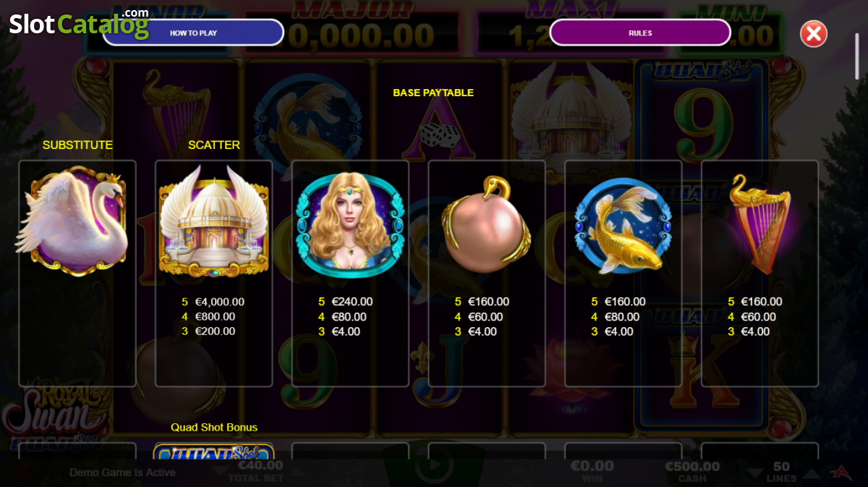The height and width of the screenshot is (487, 868).
Task: Decrease lines count with down arrow
Action: tap(755, 473)
